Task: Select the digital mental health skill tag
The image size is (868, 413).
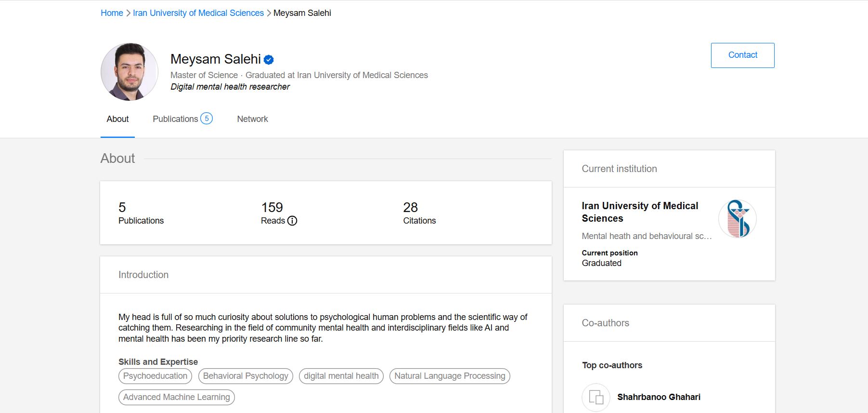Action: (x=341, y=376)
